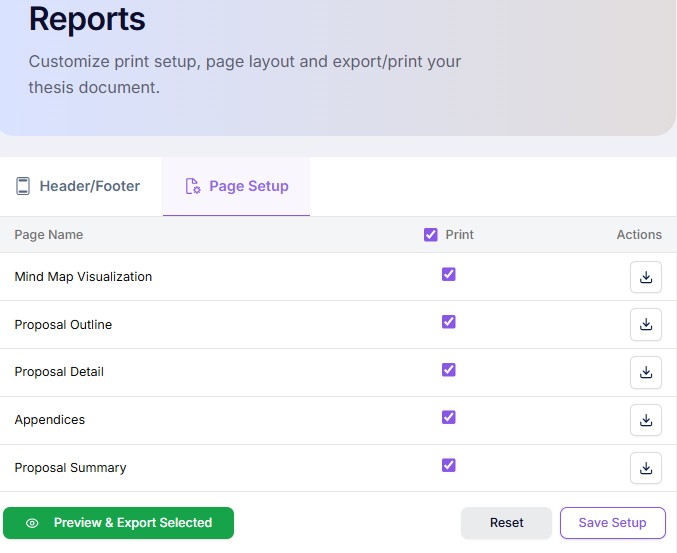Screen dimensions: 677x553
Task: Download the Mind Map Visualization page
Action: [646, 277]
